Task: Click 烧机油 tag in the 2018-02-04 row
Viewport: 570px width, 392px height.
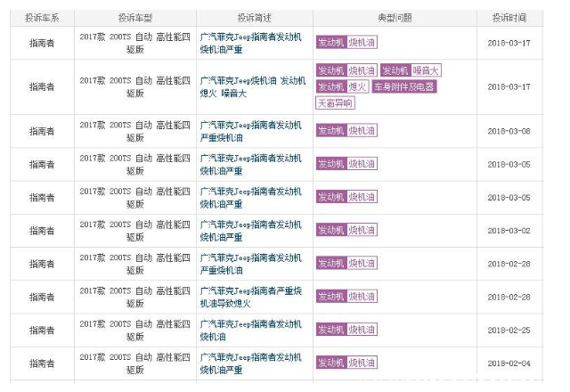Action: (362, 363)
